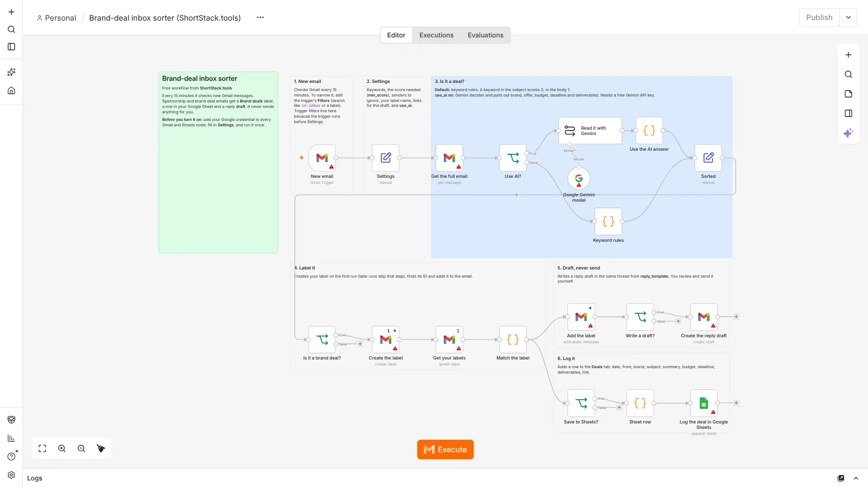This screenshot has height=488, width=868.
Task: Select the Editor tab
Action: coord(396,35)
